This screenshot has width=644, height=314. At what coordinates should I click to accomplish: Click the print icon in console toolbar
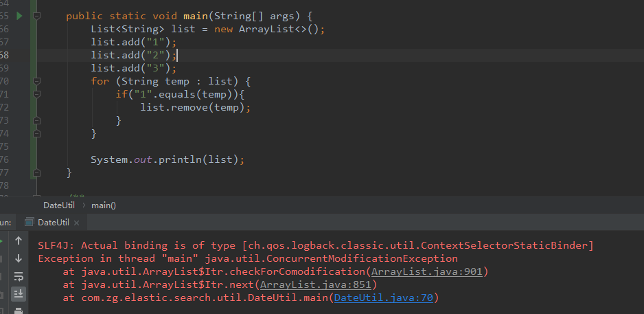click(x=19, y=311)
